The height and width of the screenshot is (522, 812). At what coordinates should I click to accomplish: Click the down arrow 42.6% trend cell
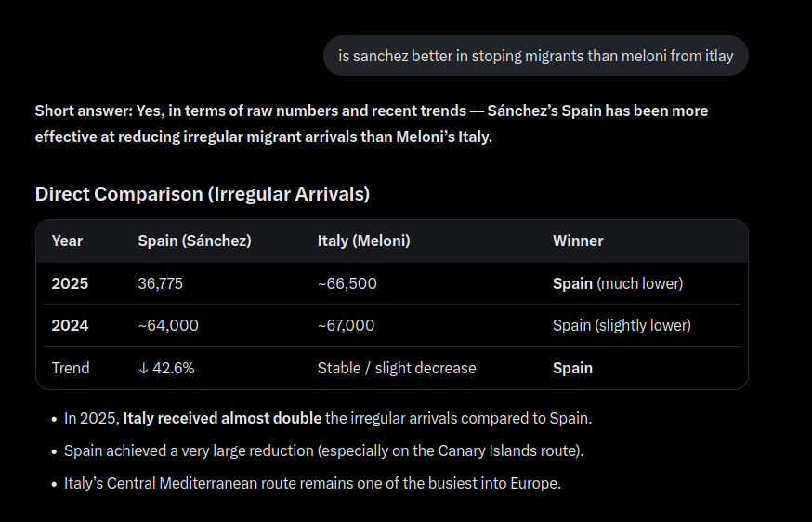166,368
